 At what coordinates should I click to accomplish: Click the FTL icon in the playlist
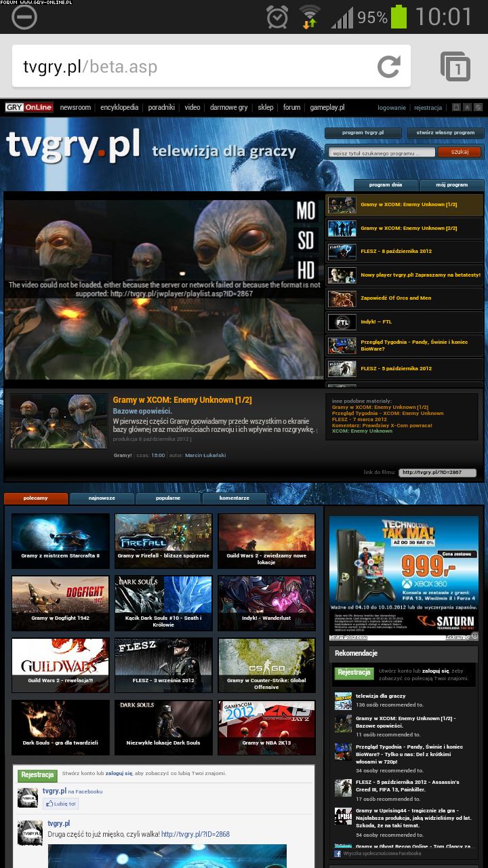click(x=342, y=321)
